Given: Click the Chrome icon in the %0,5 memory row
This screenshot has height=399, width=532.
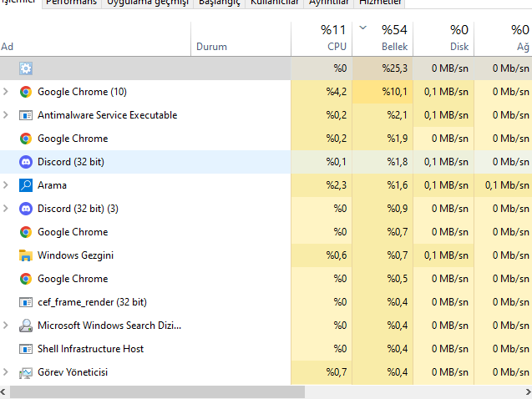Looking at the screenshot, I should [x=26, y=279].
